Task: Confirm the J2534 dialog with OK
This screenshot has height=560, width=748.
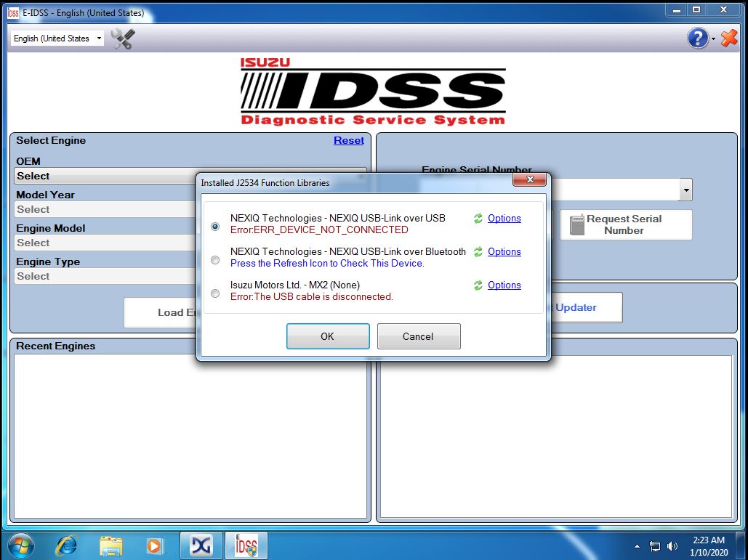Action: pyautogui.click(x=328, y=336)
